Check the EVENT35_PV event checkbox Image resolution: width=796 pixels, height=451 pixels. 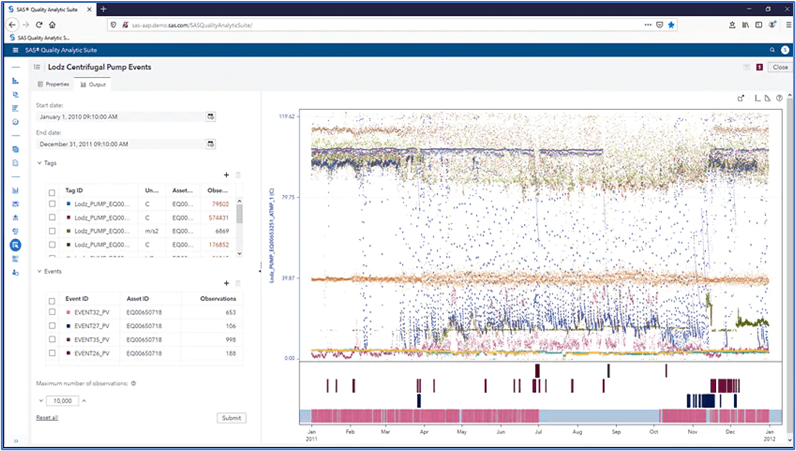(x=52, y=339)
